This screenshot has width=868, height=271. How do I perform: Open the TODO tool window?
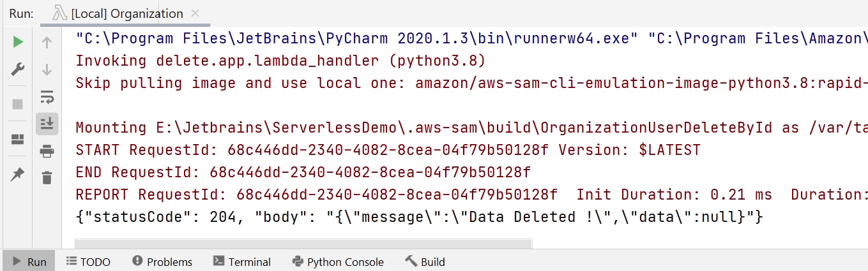88,261
